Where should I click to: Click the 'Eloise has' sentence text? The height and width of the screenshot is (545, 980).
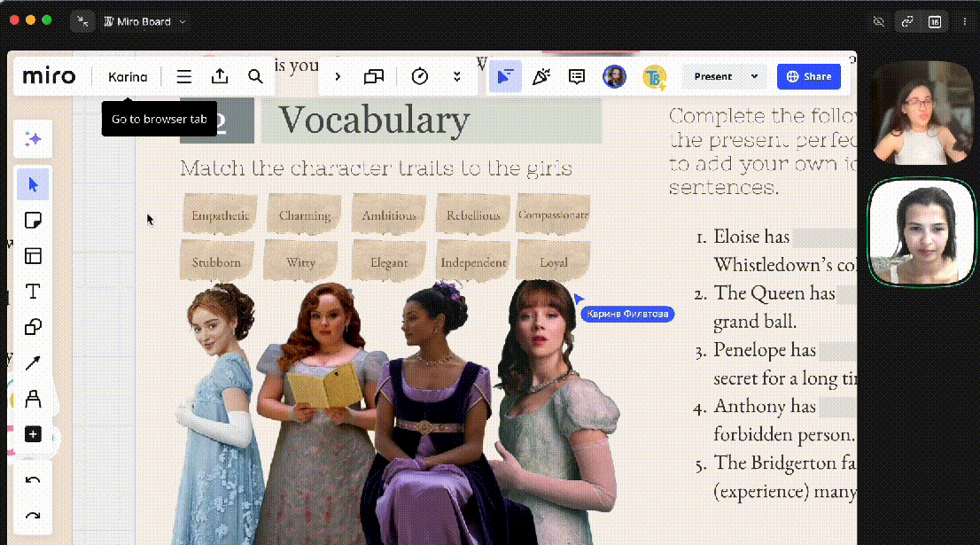751,237
